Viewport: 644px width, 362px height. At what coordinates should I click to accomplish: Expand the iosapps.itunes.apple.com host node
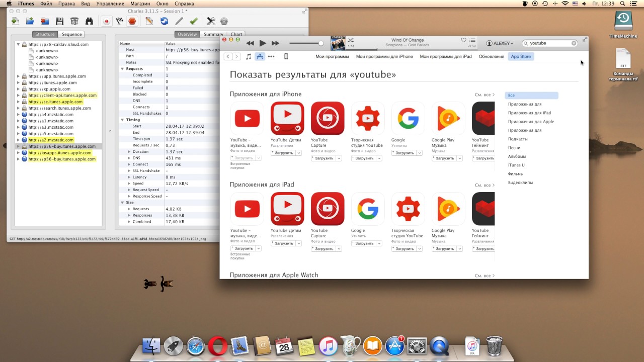pos(18,153)
